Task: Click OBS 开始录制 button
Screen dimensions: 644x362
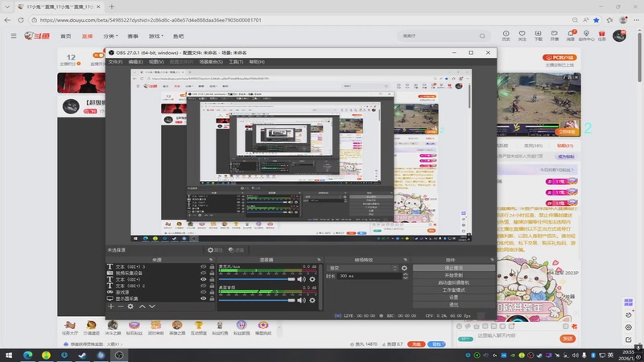Action: click(453, 275)
